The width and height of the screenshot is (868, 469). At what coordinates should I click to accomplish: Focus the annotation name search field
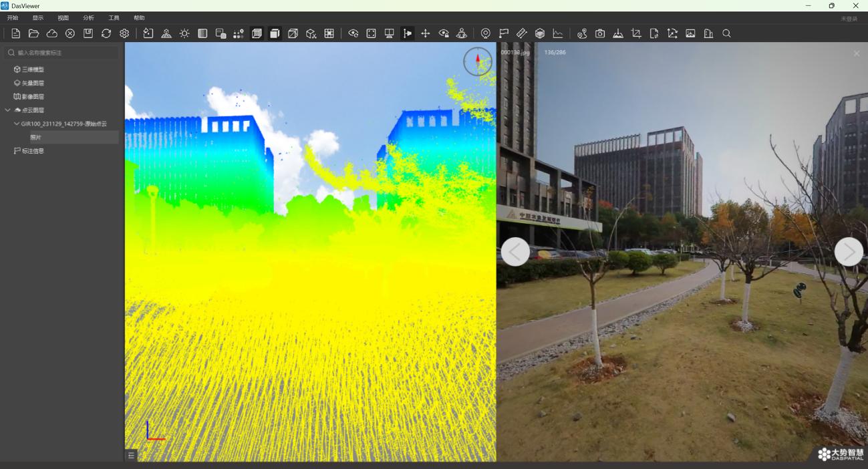click(x=62, y=53)
